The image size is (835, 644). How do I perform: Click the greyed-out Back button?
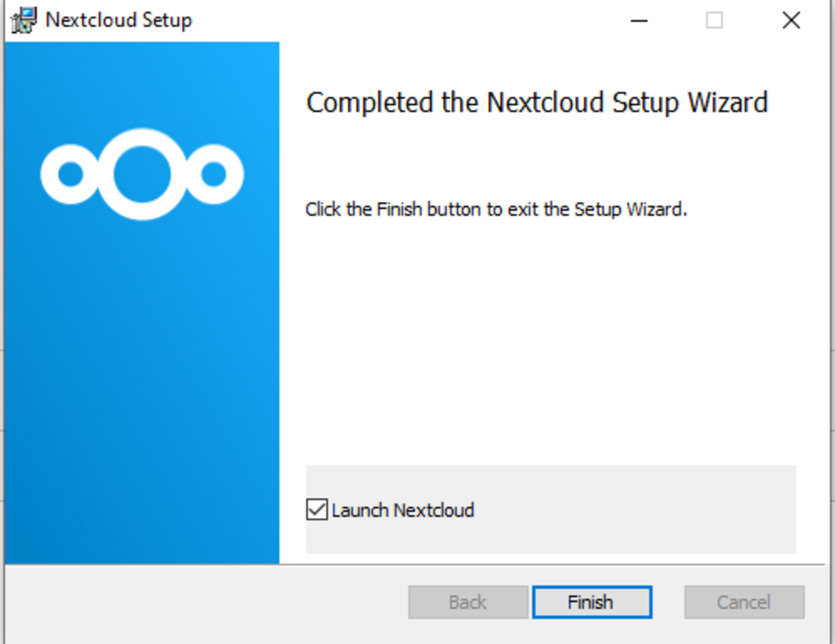[468, 602]
